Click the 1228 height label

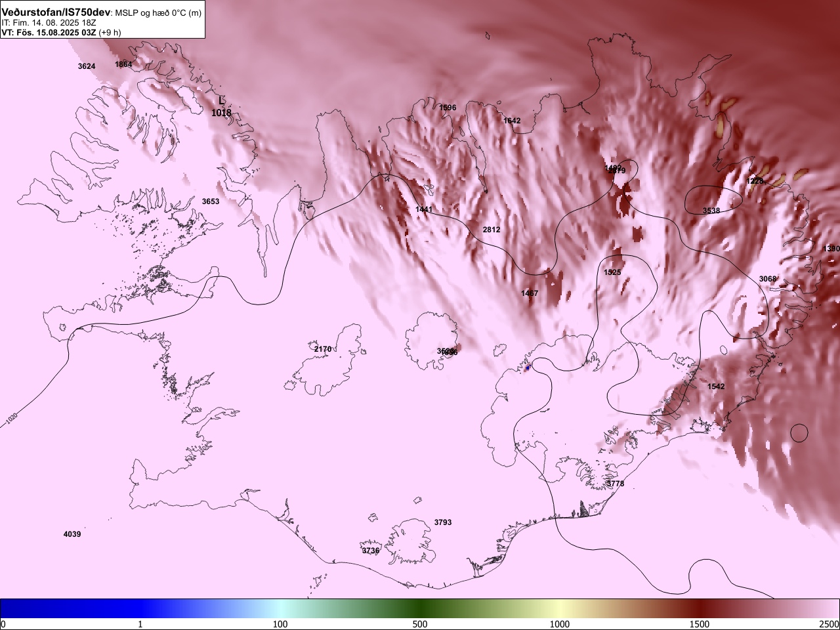(x=755, y=181)
